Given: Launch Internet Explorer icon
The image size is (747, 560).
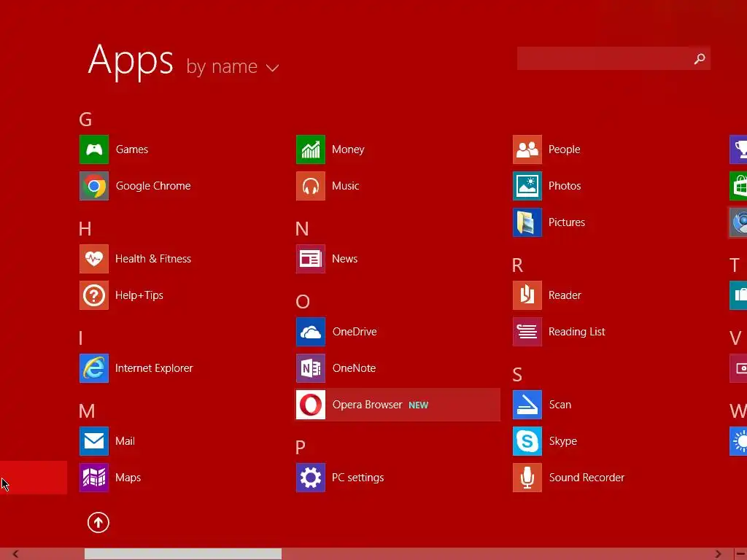Looking at the screenshot, I should (94, 368).
